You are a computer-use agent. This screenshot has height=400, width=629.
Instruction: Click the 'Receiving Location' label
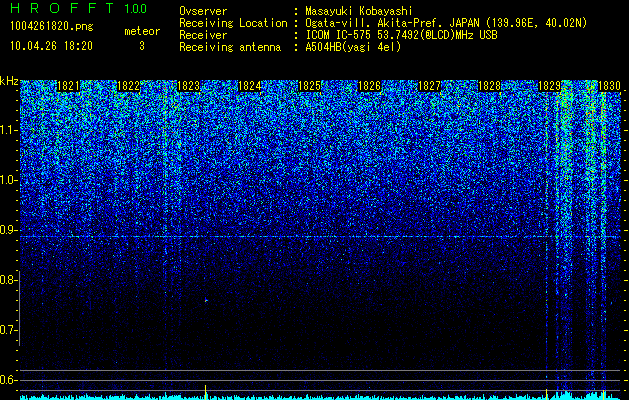click(x=233, y=23)
